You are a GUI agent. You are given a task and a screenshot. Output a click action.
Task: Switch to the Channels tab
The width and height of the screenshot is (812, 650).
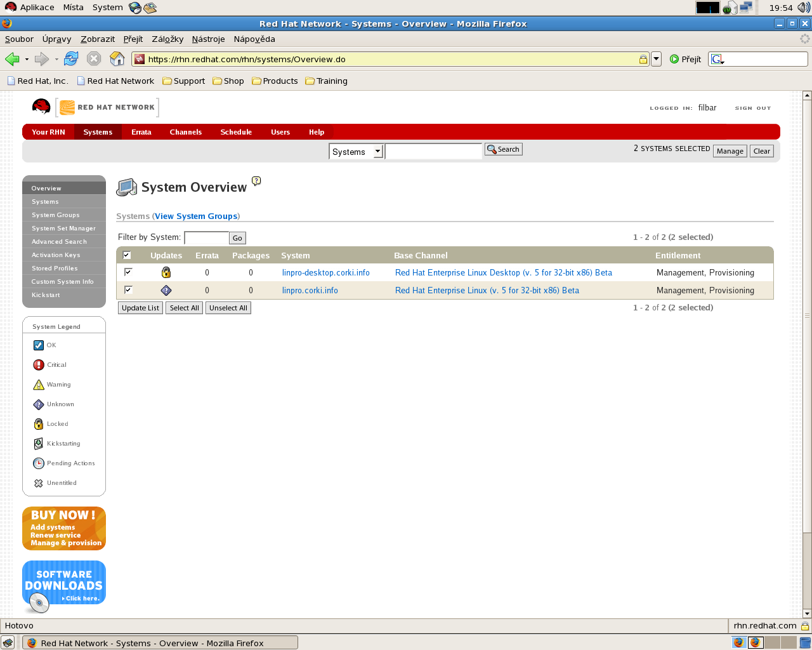tap(186, 132)
